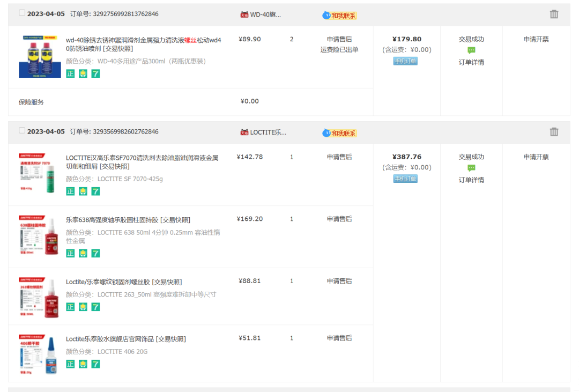Click the ¥179.80 order total
This screenshot has width=579, height=392.
tap(406, 39)
